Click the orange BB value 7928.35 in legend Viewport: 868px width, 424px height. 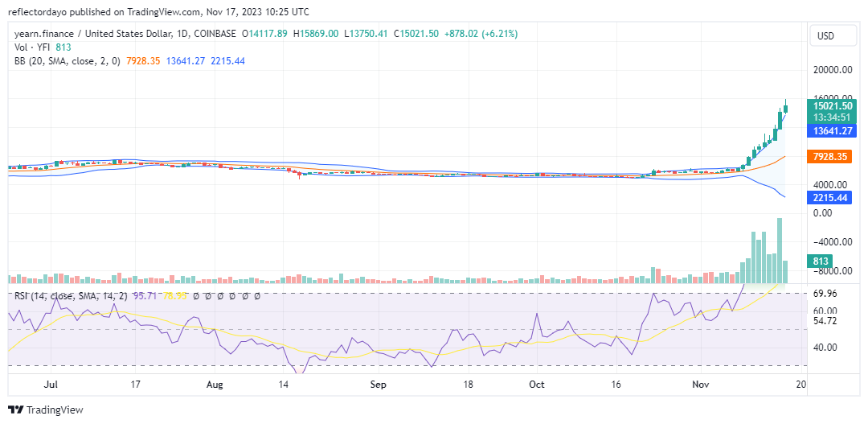tap(143, 61)
